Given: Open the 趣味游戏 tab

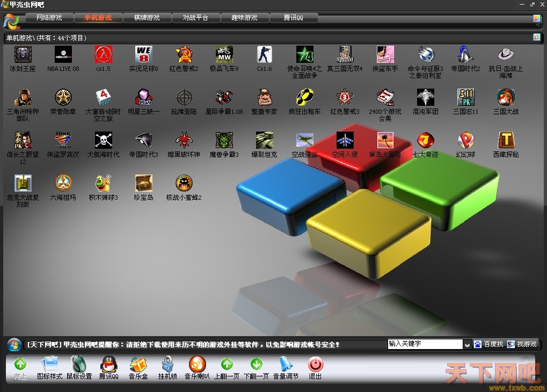Looking at the screenshot, I should [245, 18].
